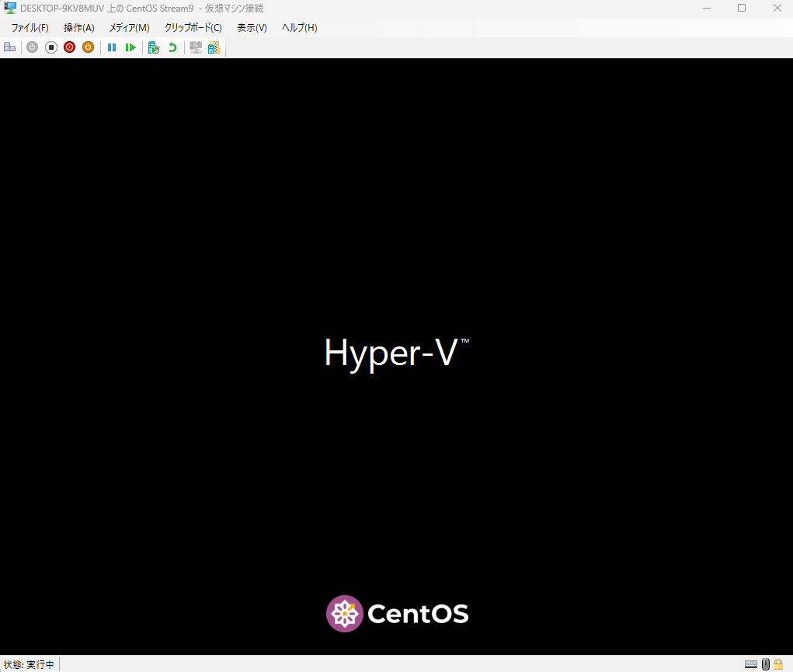Open the クリップボード(C) menu
The image size is (793, 672).
point(193,28)
